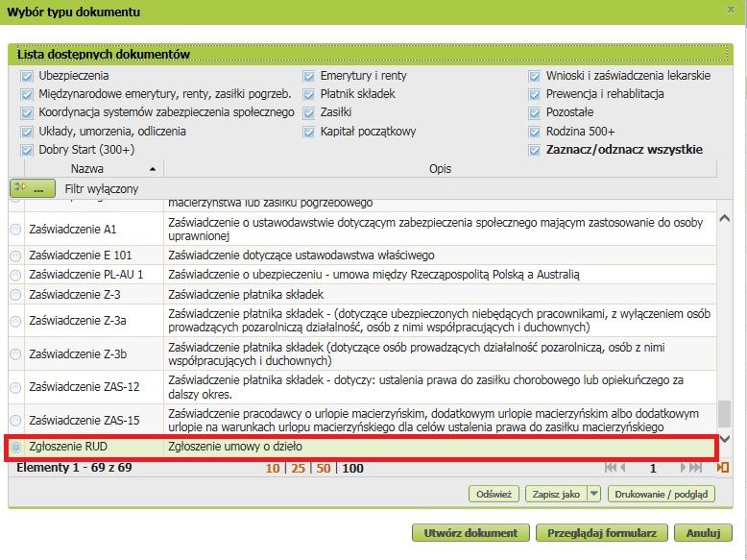Image resolution: width=747 pixels, height=560 pixels.
Task: Close the Wybór typu dokumentu dialog
Action: point(731,9)
